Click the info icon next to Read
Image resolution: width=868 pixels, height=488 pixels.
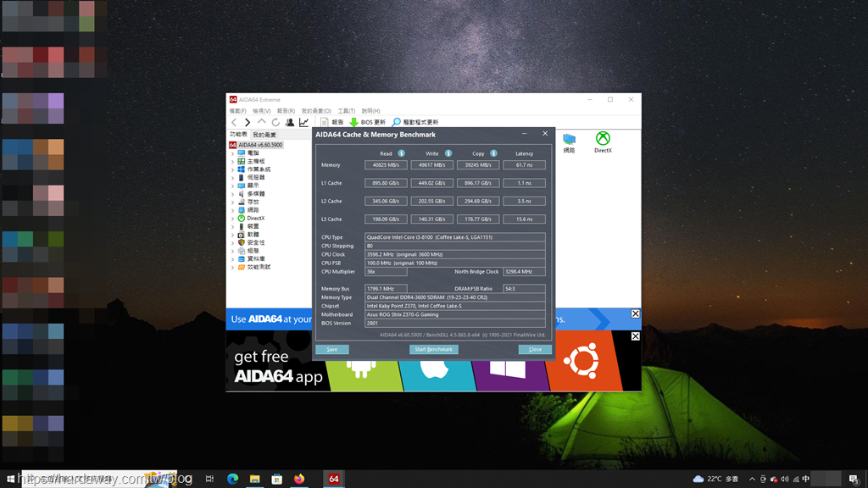(401, 153)
